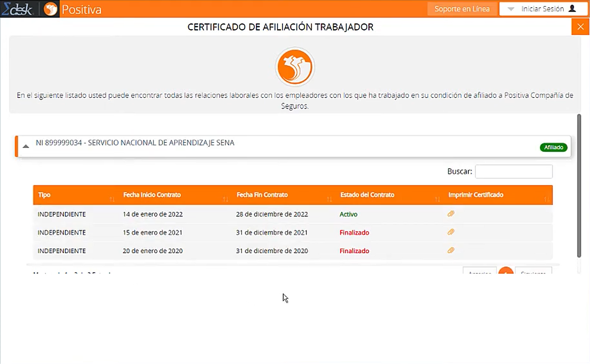Click the paperclip icon for the 2021 contract
Screen dimensions: 590x364
point(451,232)
